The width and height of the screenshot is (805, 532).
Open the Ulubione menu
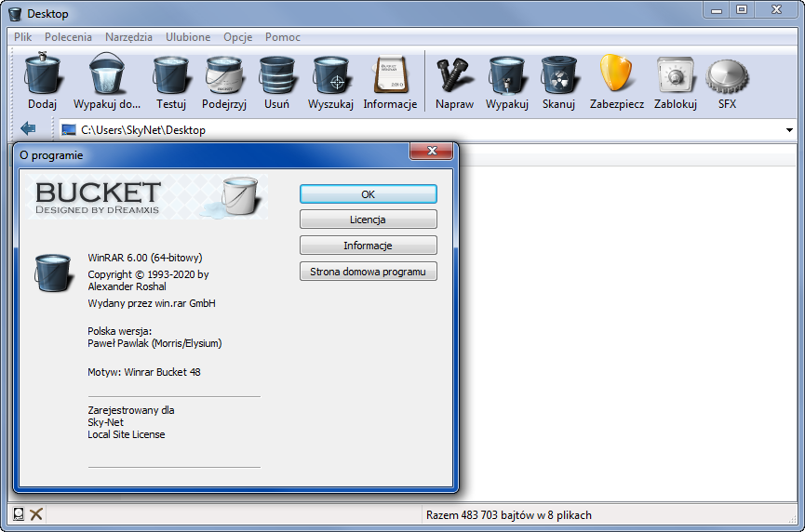[188, 37]
